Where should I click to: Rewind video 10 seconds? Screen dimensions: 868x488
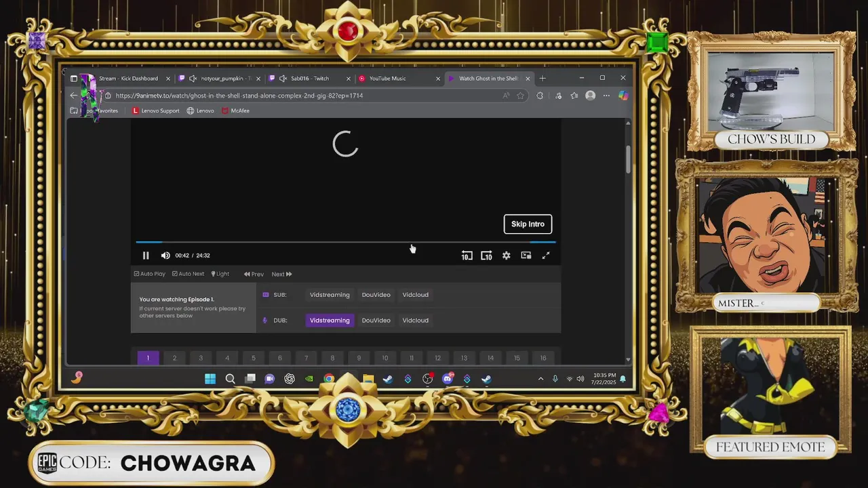[467, 256]
